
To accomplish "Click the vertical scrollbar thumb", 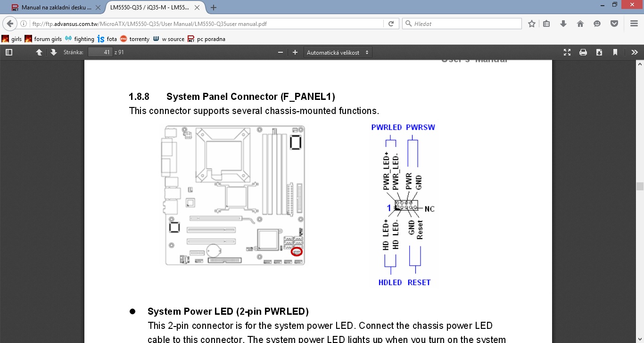I will pos(640,186).
